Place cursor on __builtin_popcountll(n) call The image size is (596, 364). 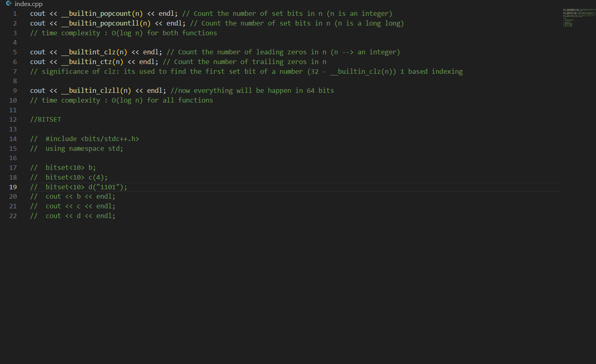pyautogui.click(x=107, y=23)
